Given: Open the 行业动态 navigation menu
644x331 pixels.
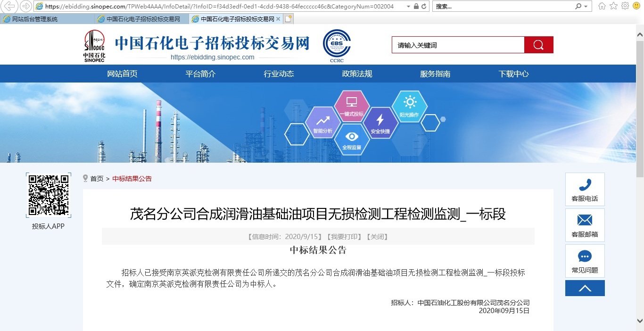Looking at the screenshot, I should [x=278, y=74].
